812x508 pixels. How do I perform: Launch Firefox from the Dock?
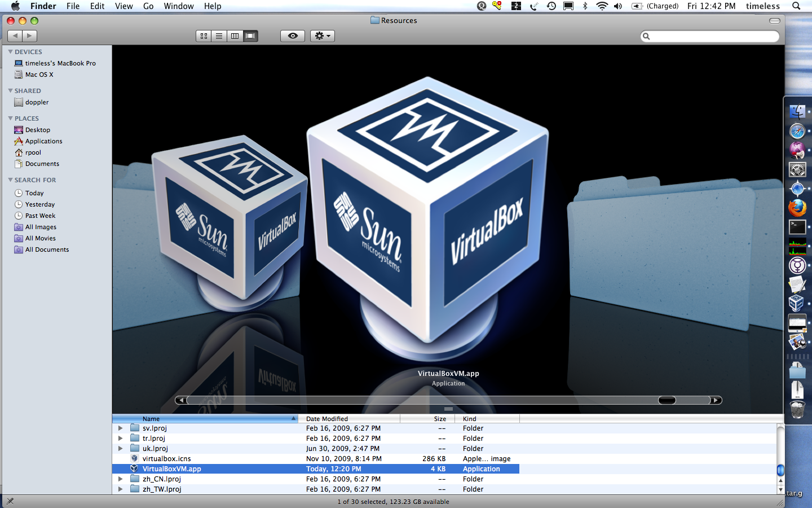coord(797,208)
